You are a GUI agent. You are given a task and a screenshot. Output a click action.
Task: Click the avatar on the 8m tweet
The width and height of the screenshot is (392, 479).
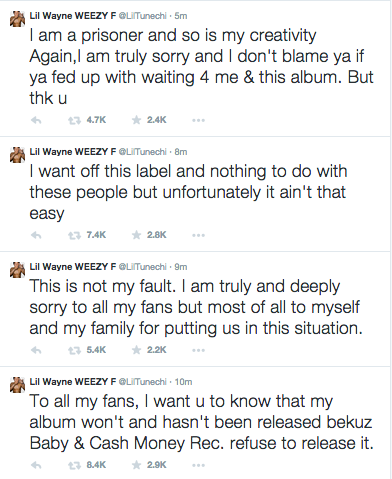point(17,155)
